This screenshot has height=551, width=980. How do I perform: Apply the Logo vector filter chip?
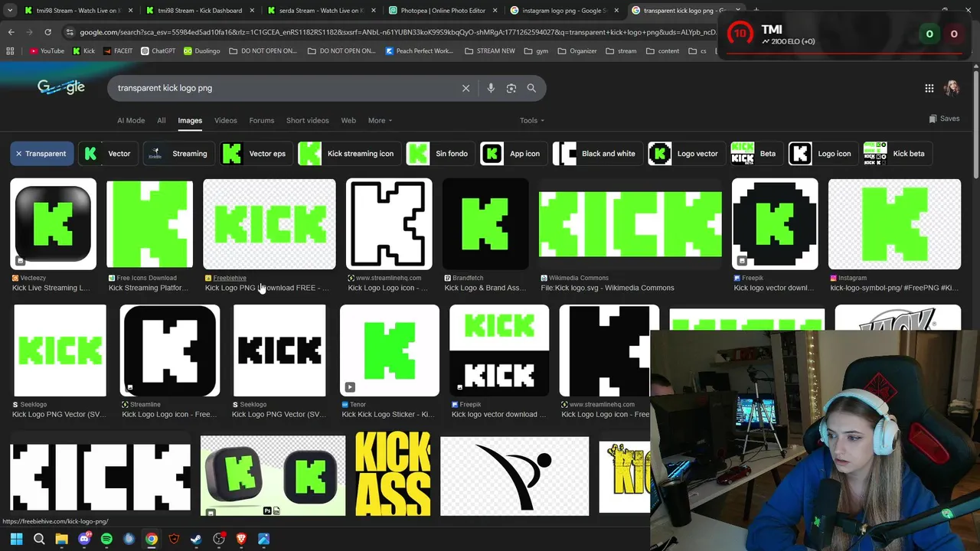[685, 154]
